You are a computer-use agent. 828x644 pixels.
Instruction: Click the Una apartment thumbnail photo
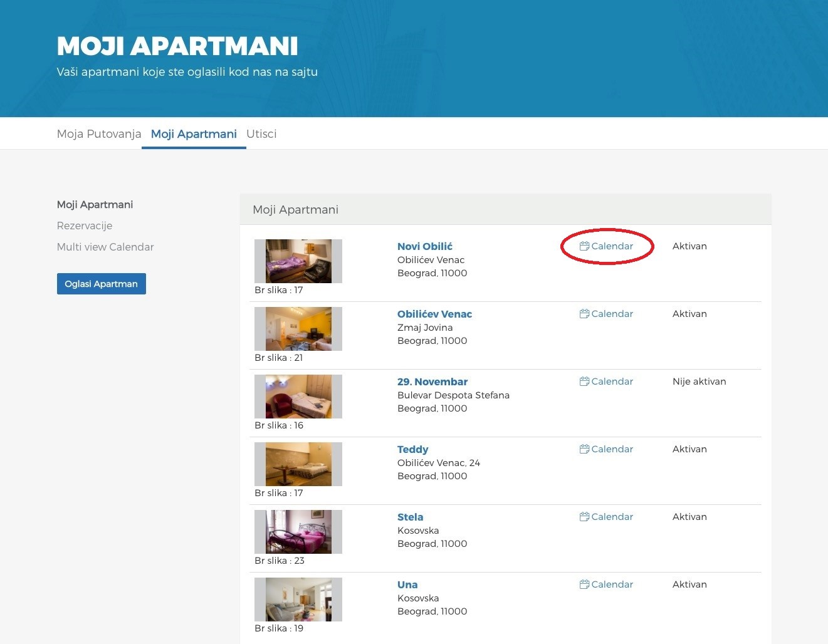[298, 600]
